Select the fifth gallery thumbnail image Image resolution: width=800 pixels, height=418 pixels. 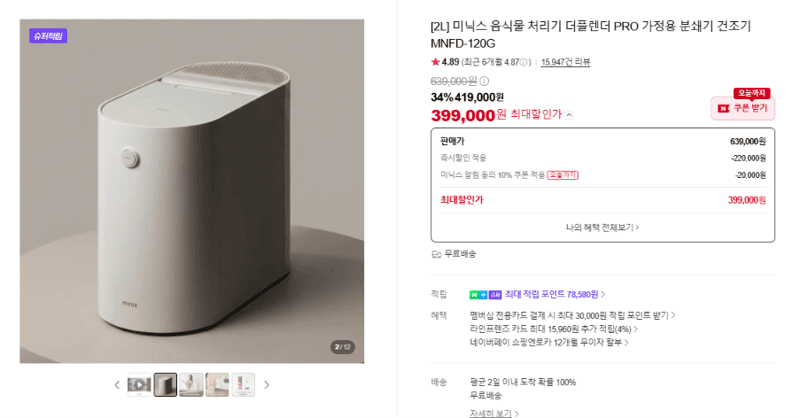click(x=243, y=385)
